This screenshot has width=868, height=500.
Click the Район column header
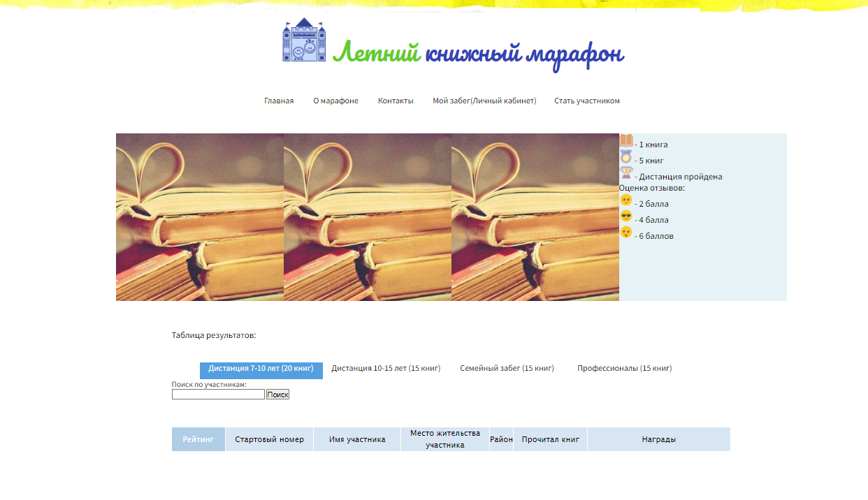(502, 439)
